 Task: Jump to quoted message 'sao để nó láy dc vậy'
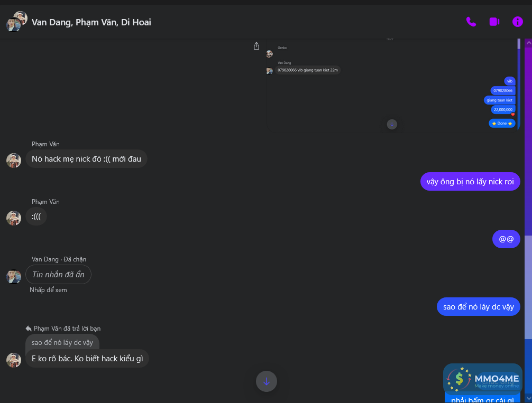(62, 342)
